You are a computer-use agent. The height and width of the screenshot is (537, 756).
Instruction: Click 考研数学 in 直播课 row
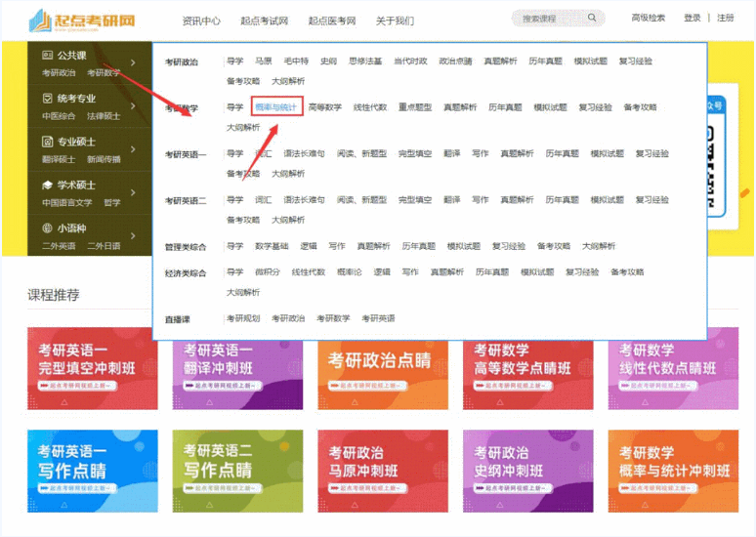(x=333, y=318)
